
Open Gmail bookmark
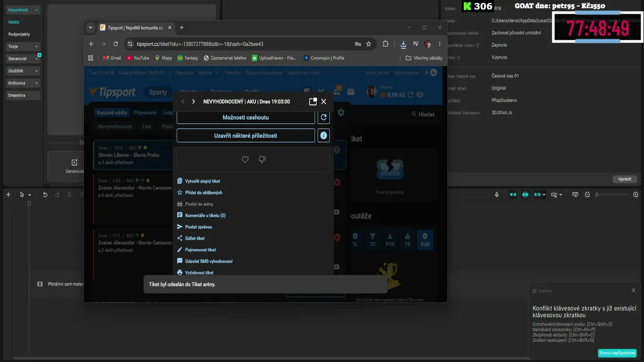click(x=112, y=58)
